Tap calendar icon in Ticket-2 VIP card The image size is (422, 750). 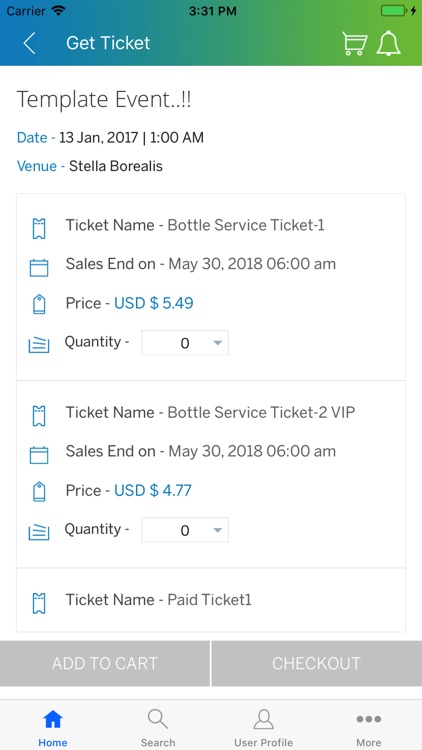(39, 455)
